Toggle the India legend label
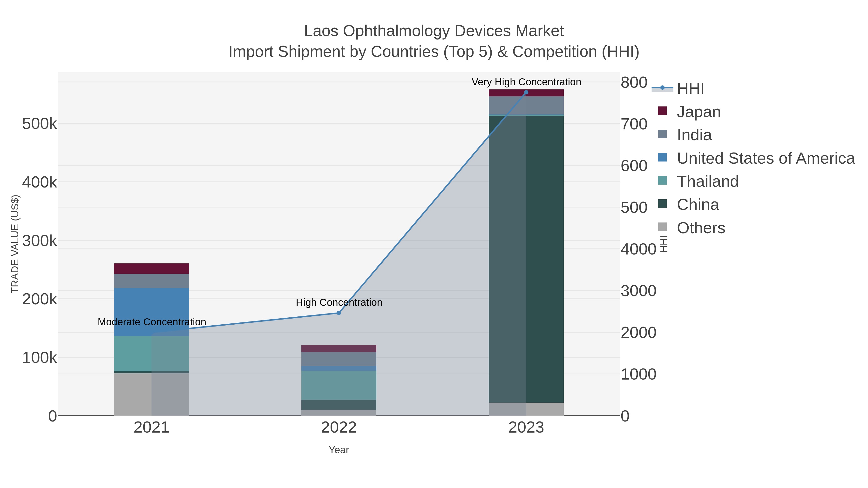Image resolution: width=868 pixels, height=488 pixels. pos(694,135)
